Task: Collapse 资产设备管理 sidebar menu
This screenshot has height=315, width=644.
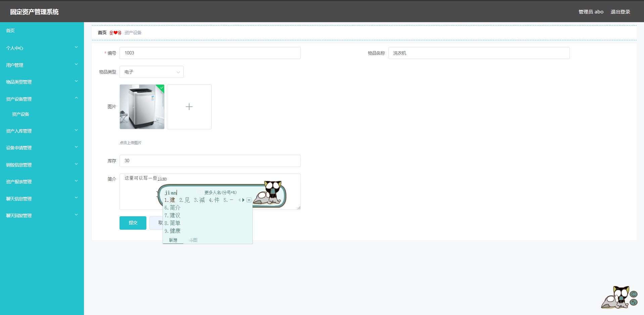Action: 42,99
